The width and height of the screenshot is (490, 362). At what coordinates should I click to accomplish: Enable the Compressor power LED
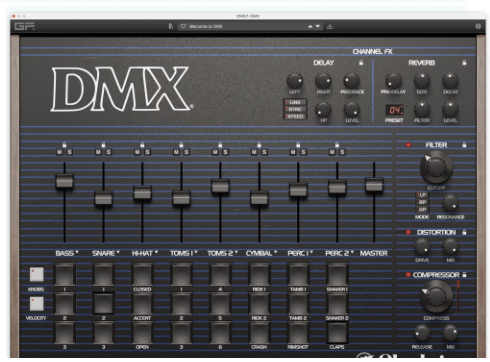coord(408,275)
